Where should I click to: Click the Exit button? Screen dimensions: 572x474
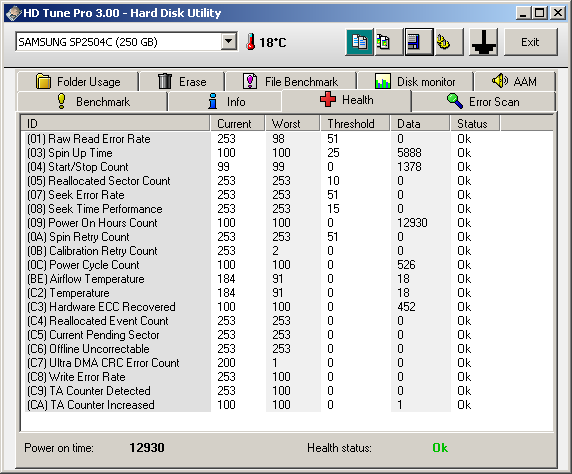coord(531,42)
